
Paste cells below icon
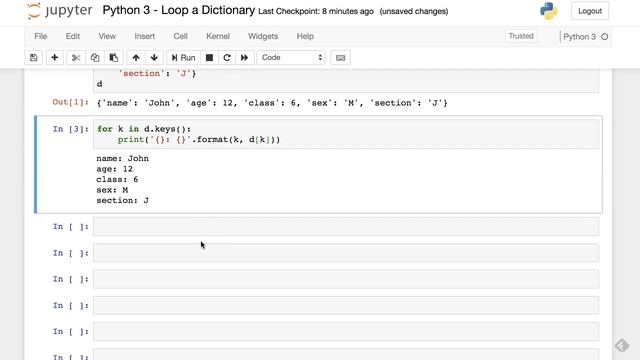coord(114,58)
